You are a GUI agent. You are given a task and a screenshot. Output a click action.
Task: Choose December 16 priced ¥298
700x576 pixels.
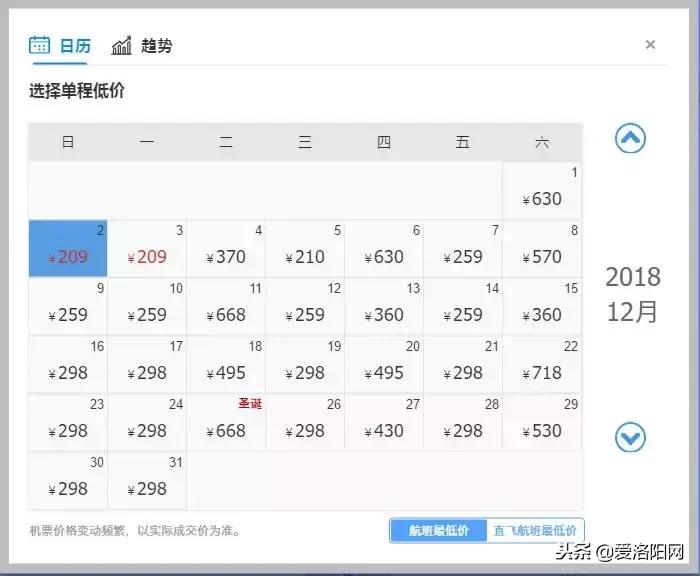[68, 364]
